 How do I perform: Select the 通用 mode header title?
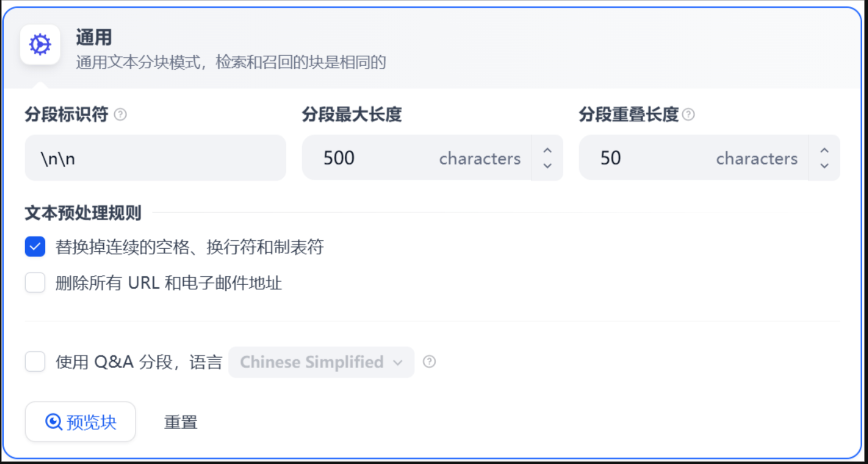94,38
